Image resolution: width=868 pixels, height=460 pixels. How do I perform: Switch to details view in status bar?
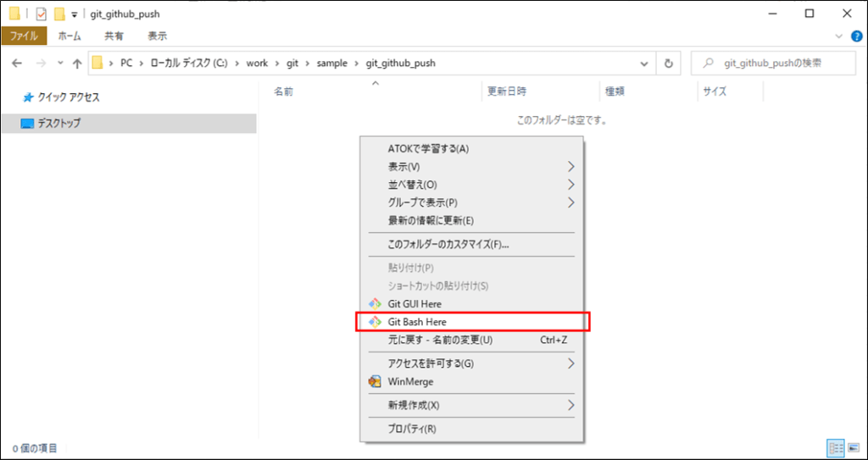pyautogui.click(x=836, y=447)
